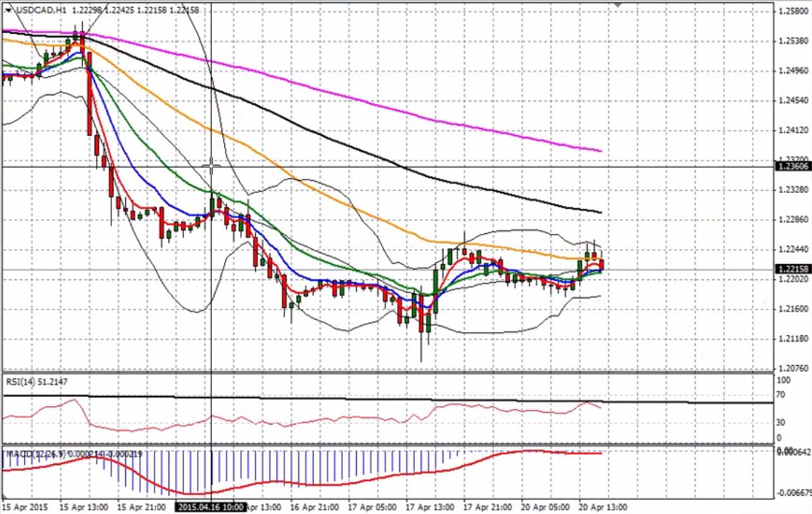
Task: Click the 1.25800 price scale value
Action: pyautogui.click(x=794, y=11)
